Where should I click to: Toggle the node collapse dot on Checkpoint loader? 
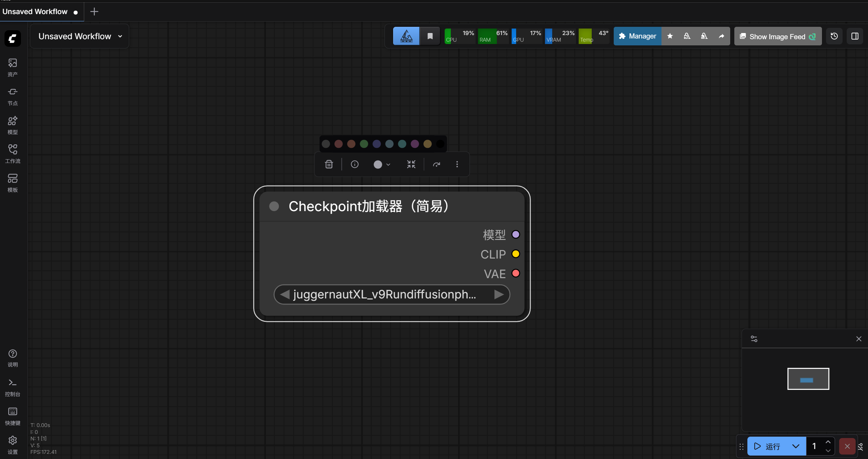point(274,206)
